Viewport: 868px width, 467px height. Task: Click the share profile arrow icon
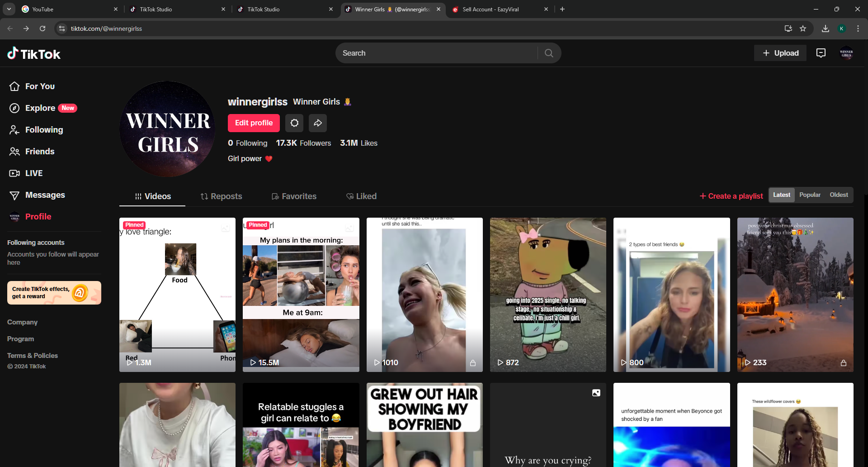[x=318, y=123]
